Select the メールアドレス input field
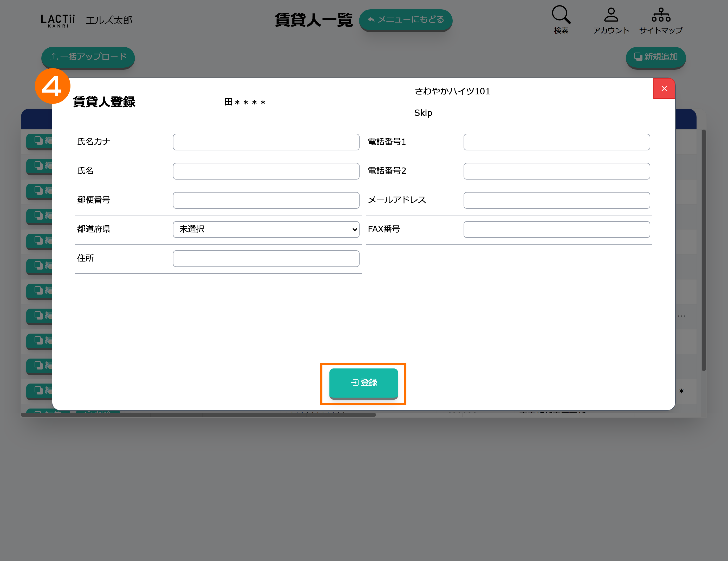 pyautogui.click(x=556, y=200)
